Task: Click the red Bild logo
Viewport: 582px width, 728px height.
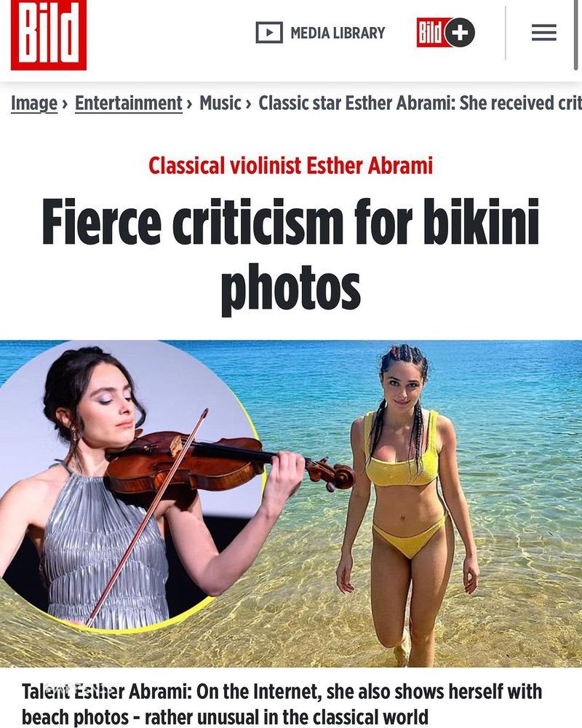Action: (49, 34)
